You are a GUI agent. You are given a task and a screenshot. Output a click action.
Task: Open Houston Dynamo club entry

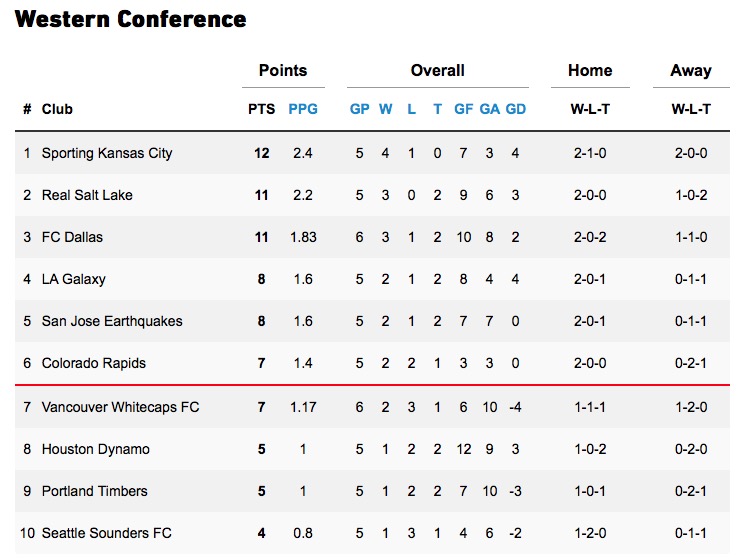coord(95,449)
